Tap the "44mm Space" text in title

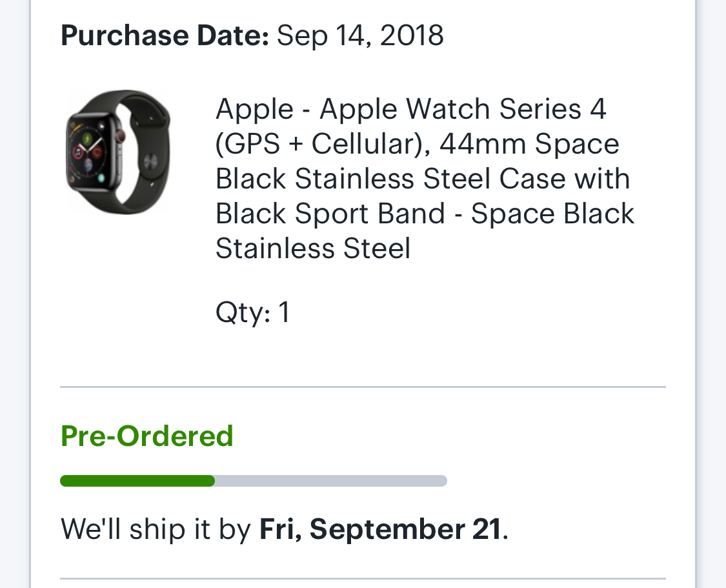coord(529,144)
